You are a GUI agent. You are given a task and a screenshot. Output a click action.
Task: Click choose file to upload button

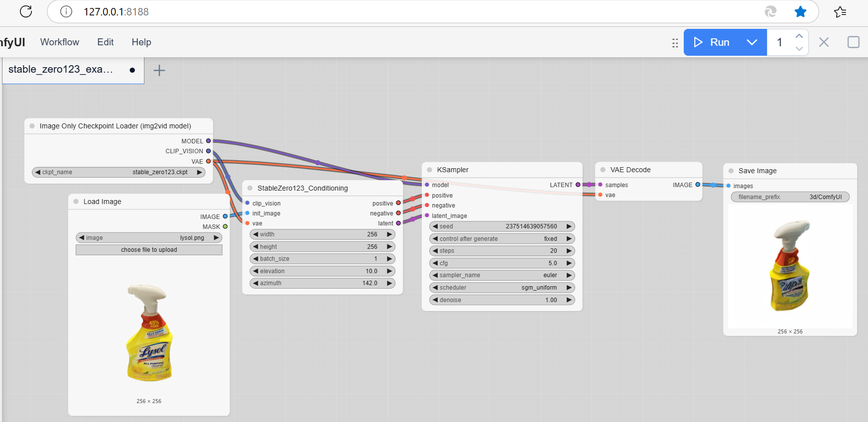149,250
